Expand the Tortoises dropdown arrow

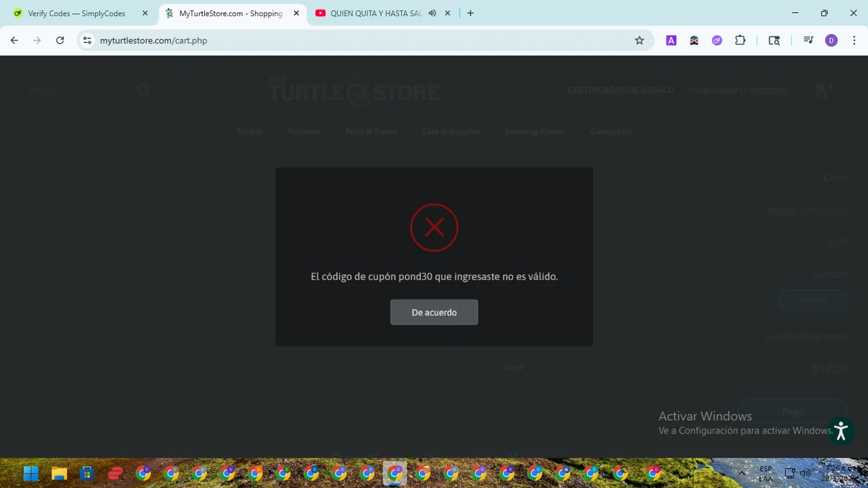(330, 132)
